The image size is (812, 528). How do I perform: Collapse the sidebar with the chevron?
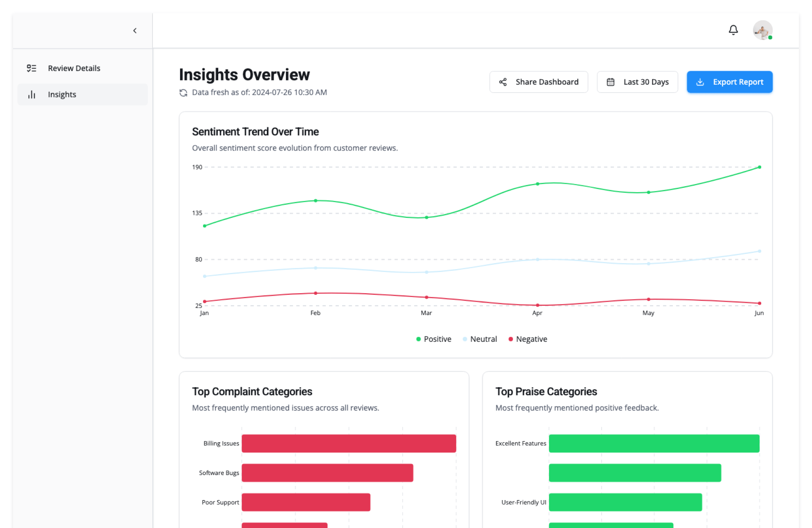click(x=135, y=30)
